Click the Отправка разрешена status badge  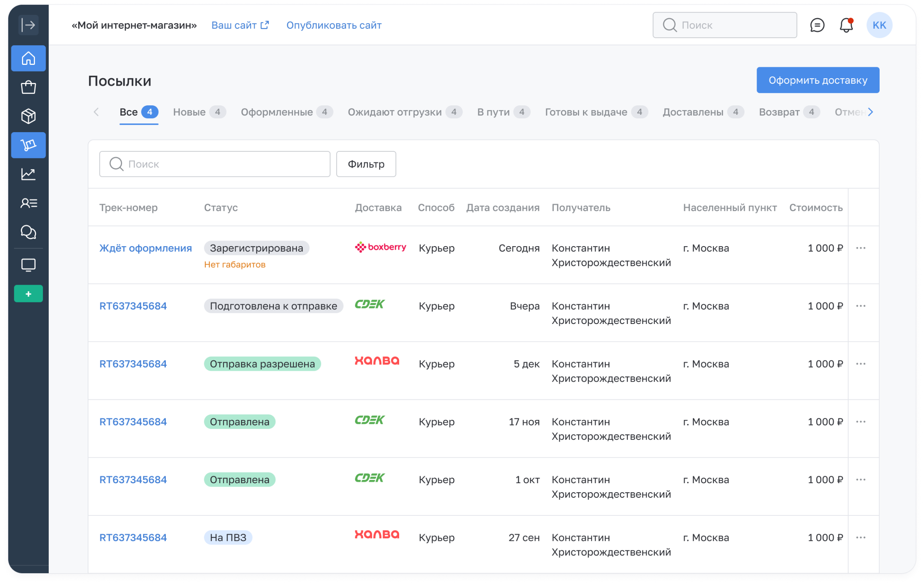point(262,364)
